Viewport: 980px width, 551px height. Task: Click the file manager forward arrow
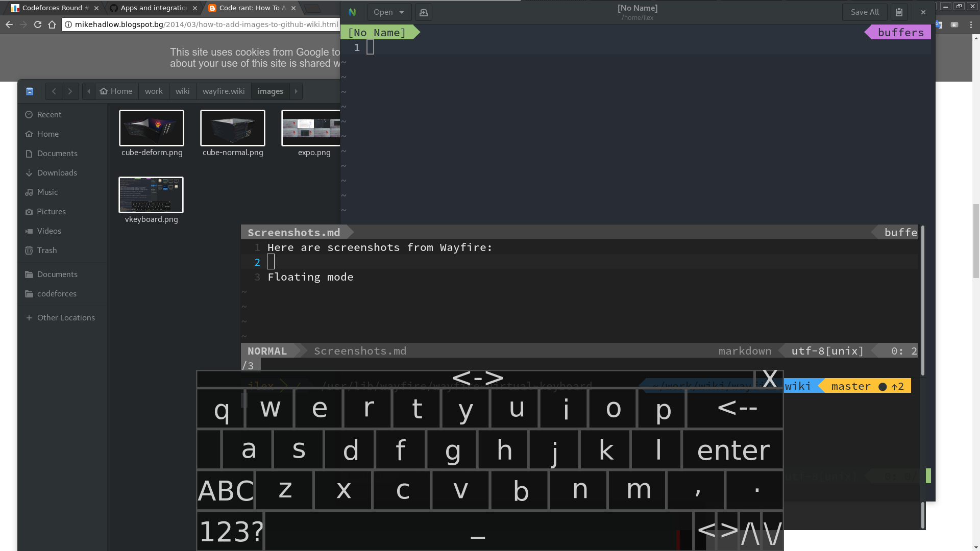(70, 91)
